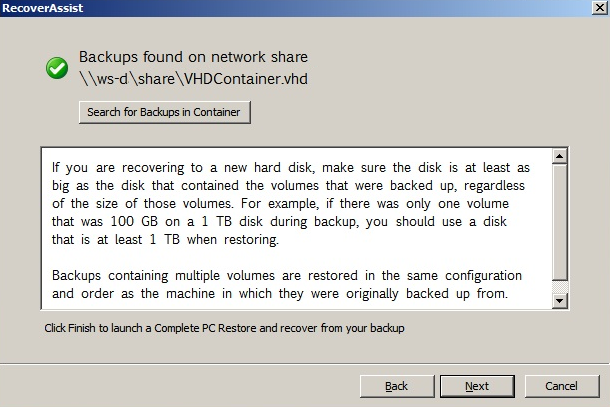Image resolution: width=610 pixels, height=407 pixels.
Task: Click the paragraph about recovering to new hard disk
Action: 291,204
